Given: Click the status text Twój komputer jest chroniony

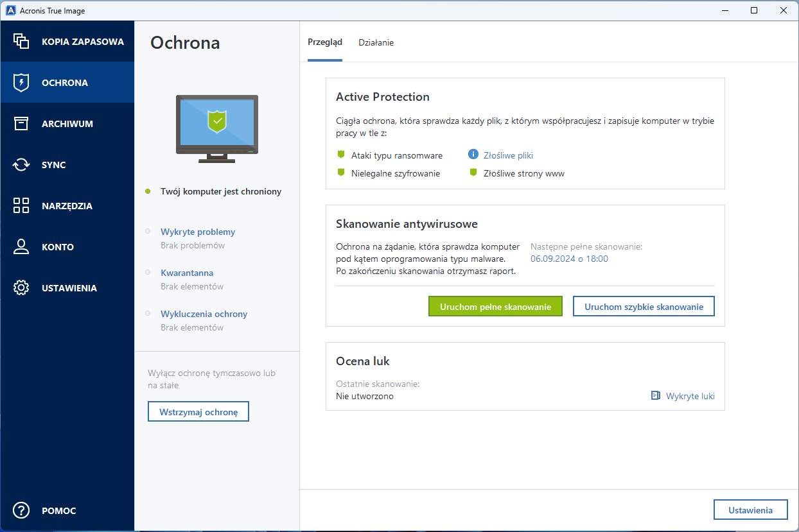Looking at the screenshot, I should [221, 191].
